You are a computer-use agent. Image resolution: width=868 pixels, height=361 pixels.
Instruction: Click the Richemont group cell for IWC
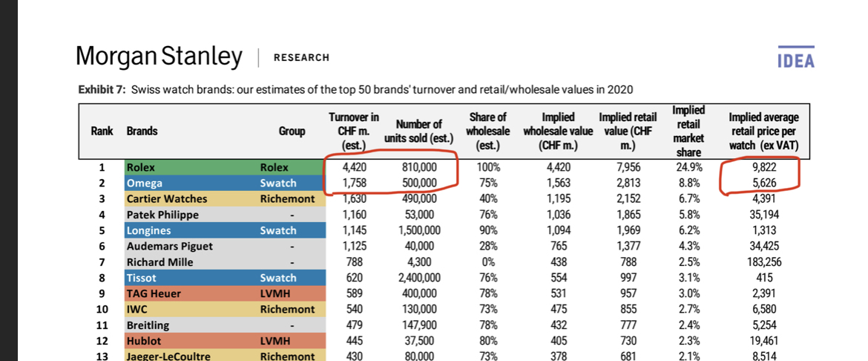pyautogui.click(x=287, y=309)
